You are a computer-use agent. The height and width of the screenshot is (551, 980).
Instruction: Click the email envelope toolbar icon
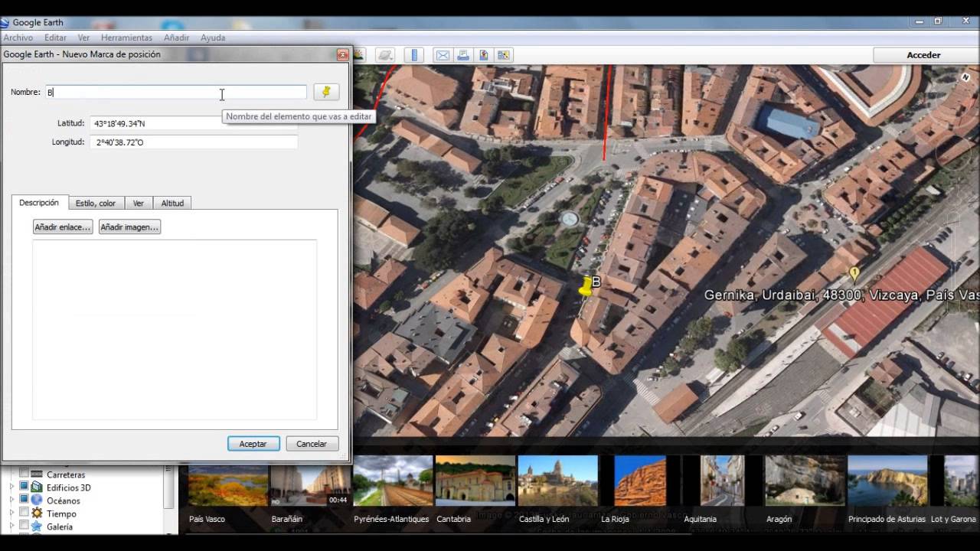(443, 55)
